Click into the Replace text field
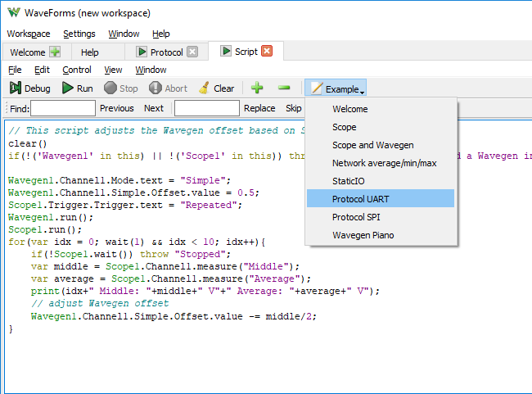Viewport: 532px width, 394px height. click(x=206, y=108)
